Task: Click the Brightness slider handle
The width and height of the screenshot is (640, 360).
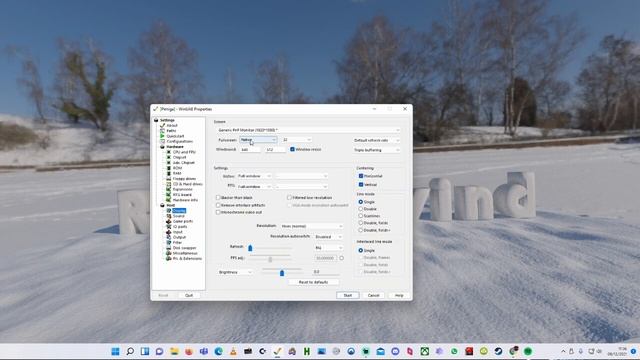Action: [282, 273]
